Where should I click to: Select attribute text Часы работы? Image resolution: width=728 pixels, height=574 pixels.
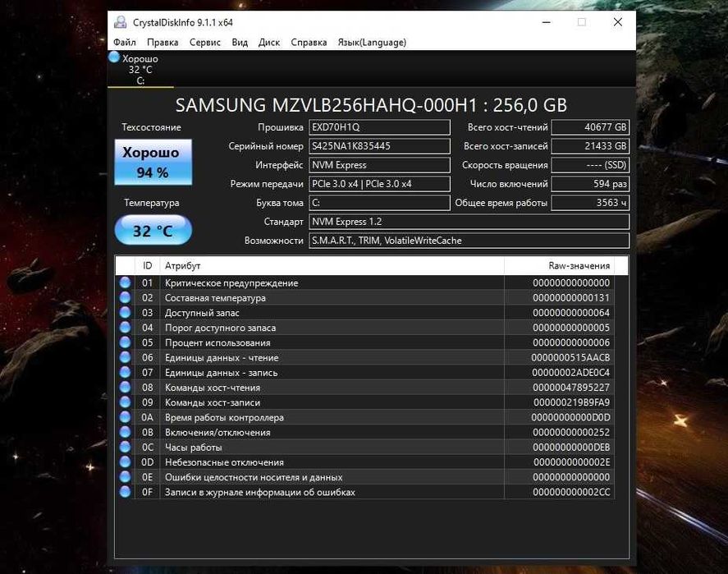point(193,448)
